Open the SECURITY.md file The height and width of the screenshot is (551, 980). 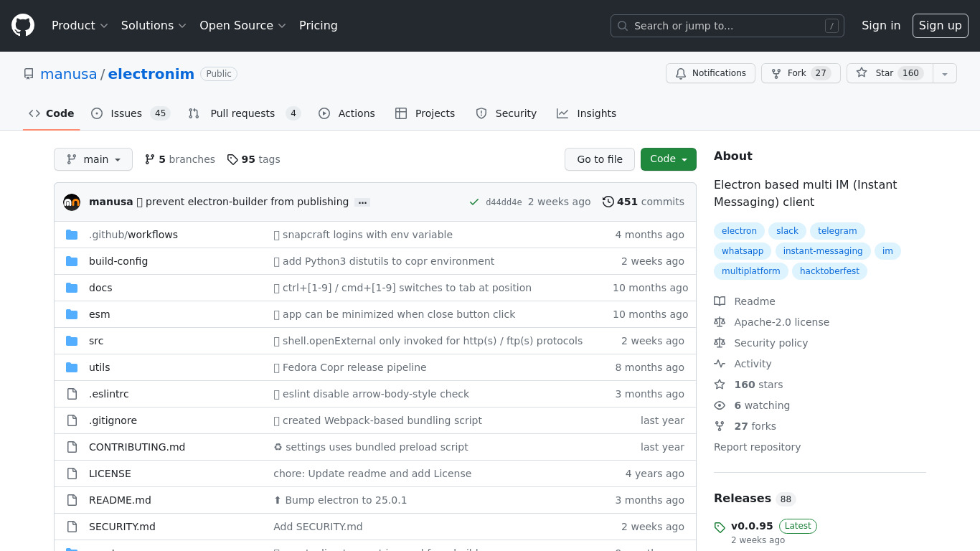(x=122, y=527)
